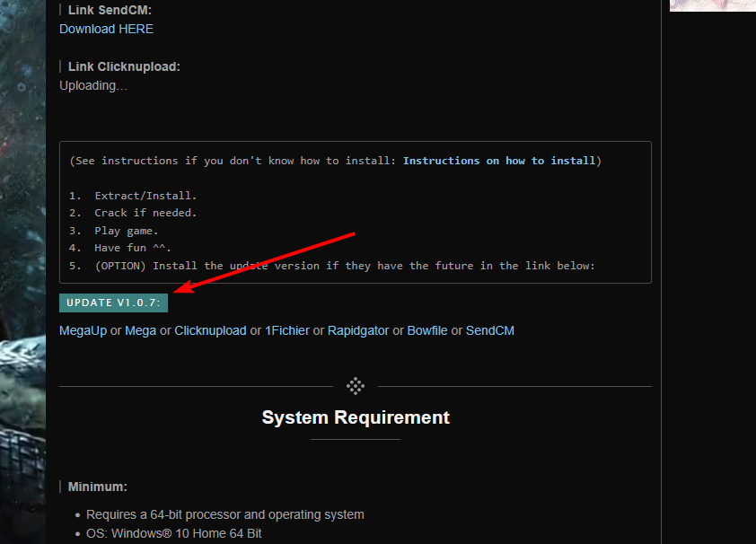This screenshot has height=544, width=756.
Task: Open the thumbnail image at top right
Action: (712, 4)
